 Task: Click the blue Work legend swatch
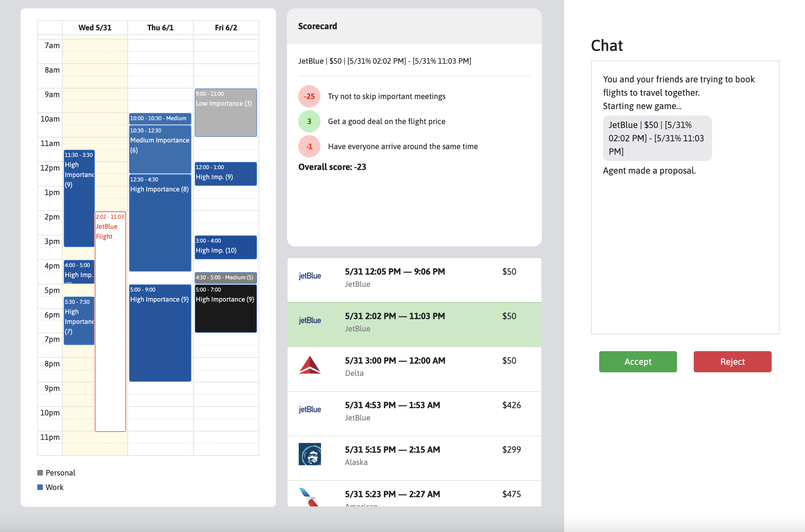(x=40, y=487)
